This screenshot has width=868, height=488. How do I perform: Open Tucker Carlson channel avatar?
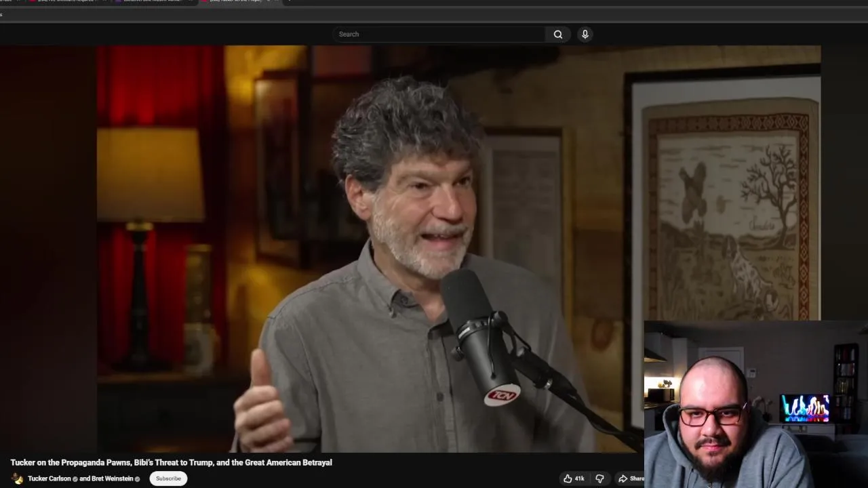(x=17, y=479)
